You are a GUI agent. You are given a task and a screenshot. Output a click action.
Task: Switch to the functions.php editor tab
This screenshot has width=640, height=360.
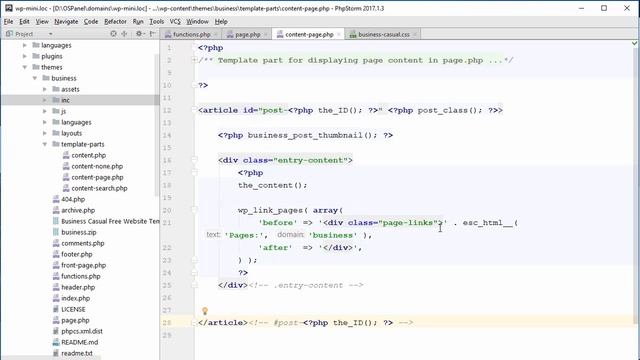coord(191,35)
